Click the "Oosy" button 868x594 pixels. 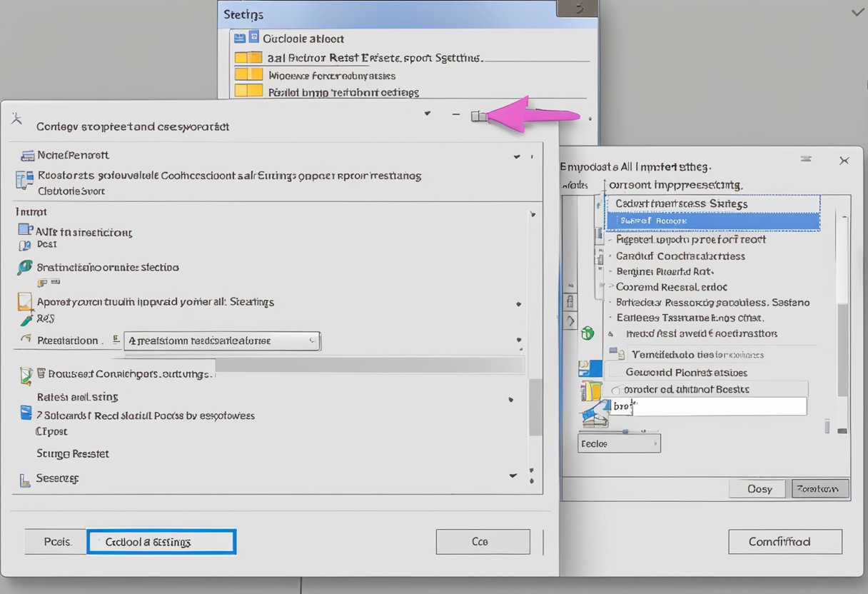759,489
